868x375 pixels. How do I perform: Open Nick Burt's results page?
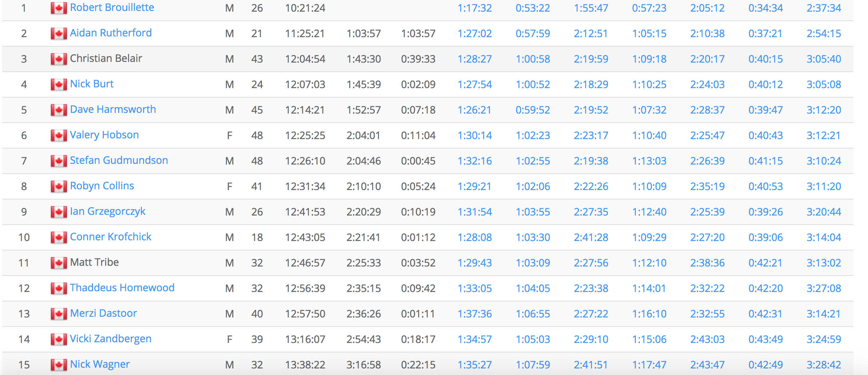coord(92,84)
